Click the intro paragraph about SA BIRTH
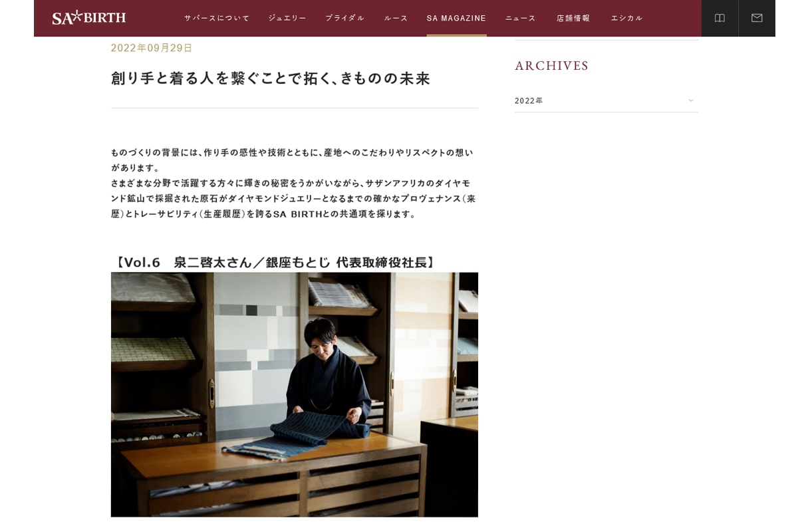The height and width of the screenshot is (532, 798). click(x=293, y=183)
